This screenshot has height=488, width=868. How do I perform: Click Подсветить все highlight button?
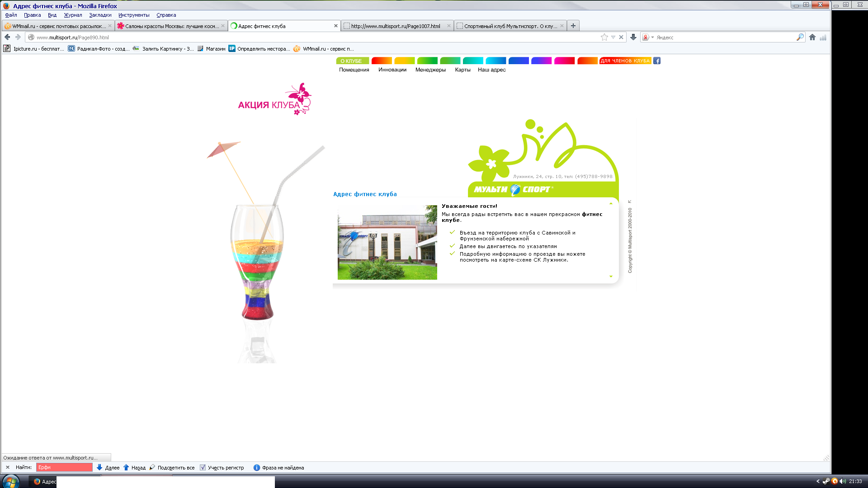pos(172,468)
